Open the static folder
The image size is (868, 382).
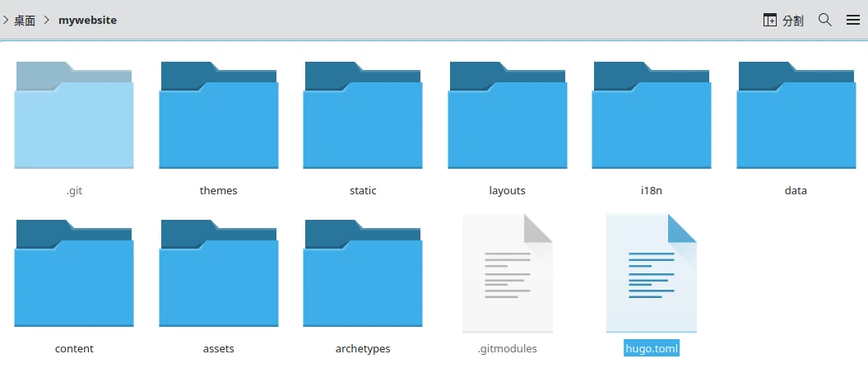coord(363,115)
